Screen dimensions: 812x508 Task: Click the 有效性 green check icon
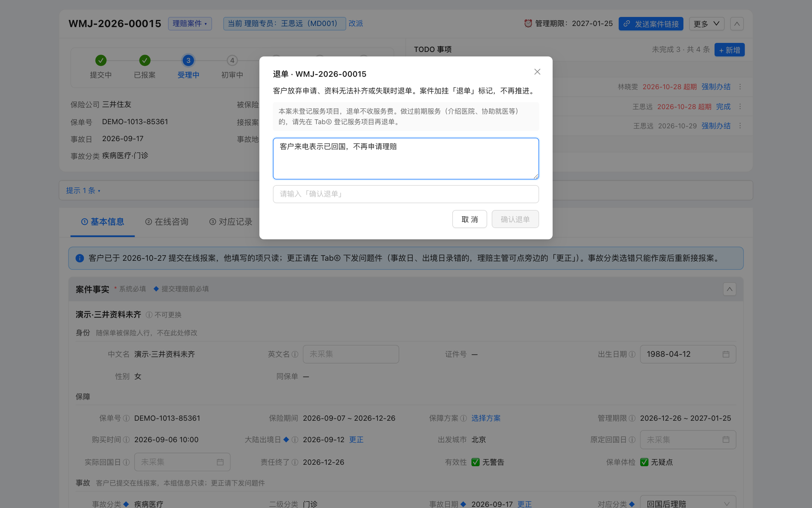pyautogui.click(x=476, y=462)
